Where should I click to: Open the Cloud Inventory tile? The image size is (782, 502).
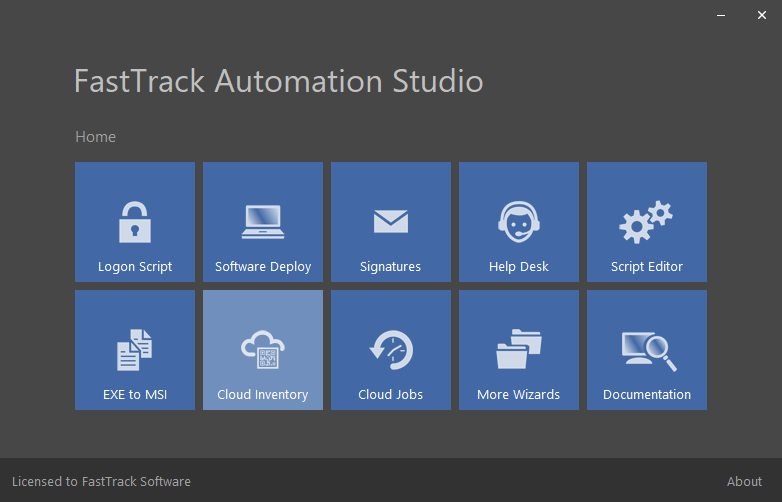(x=263, y=350)
